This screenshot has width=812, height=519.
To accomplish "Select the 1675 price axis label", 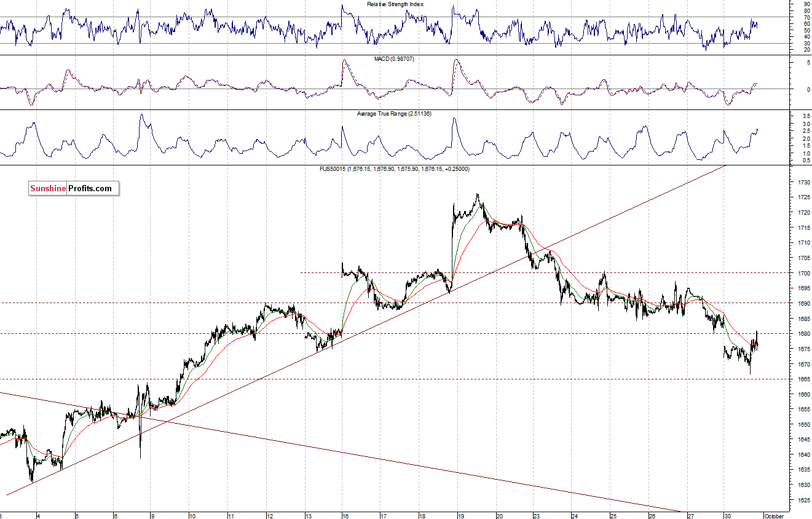I will (x=803, y=349).
